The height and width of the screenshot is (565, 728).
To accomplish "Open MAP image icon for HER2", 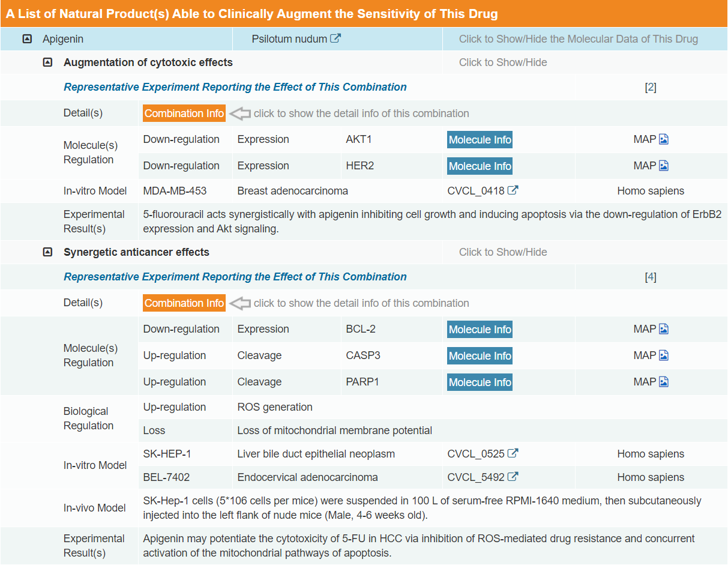I will coord(663,166).
